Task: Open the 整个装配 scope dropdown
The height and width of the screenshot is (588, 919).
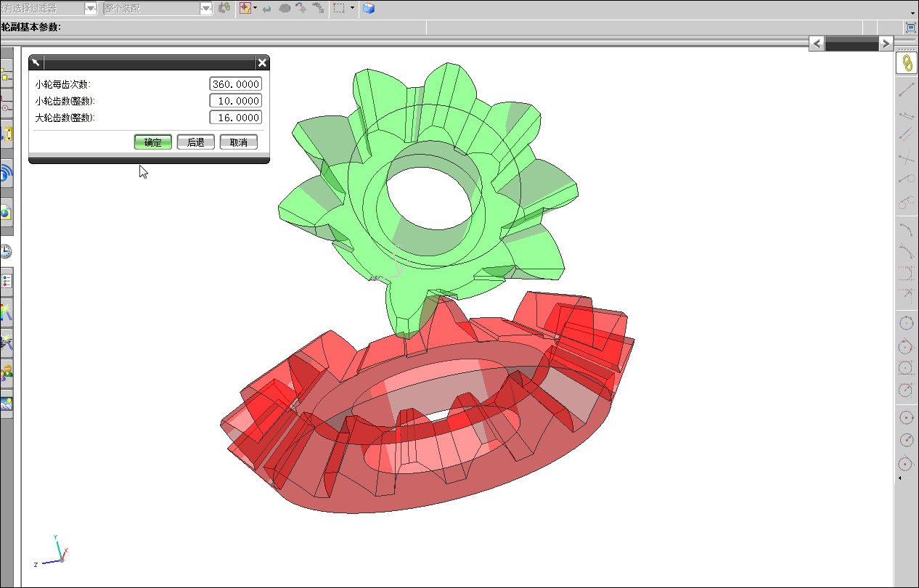Action: tap(206, 8)
